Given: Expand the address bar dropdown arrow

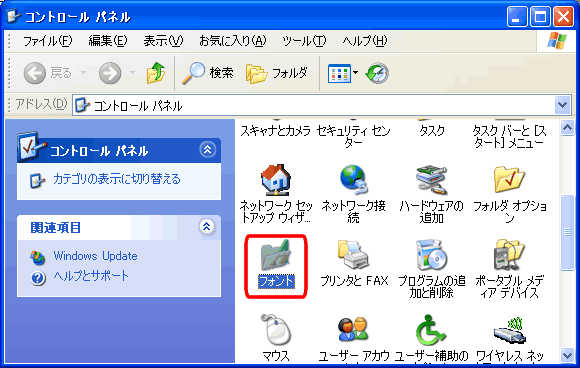Looking at the screenshot, I should tap(562, 105).
